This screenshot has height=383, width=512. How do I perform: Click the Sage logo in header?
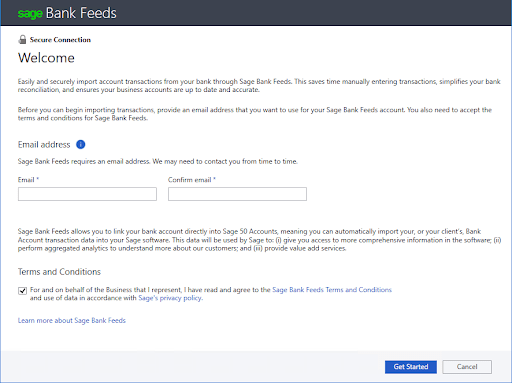[x=30, y=14]
